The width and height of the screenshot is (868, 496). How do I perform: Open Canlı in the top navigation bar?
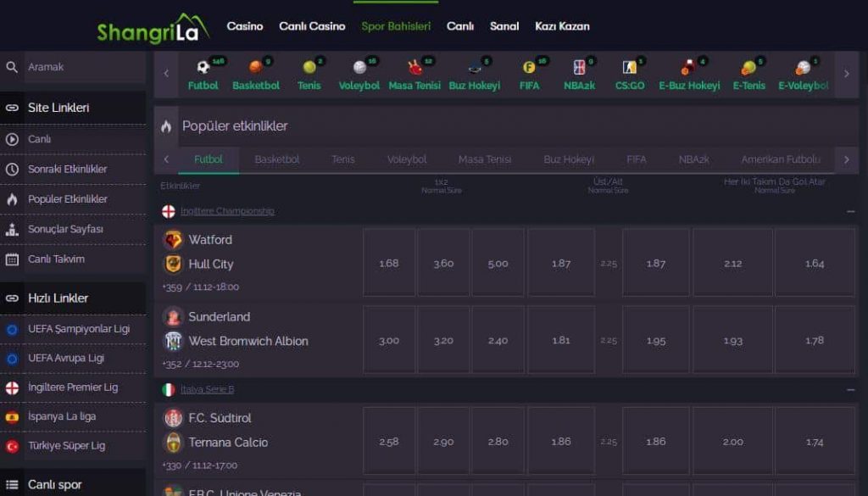(460, 26)
